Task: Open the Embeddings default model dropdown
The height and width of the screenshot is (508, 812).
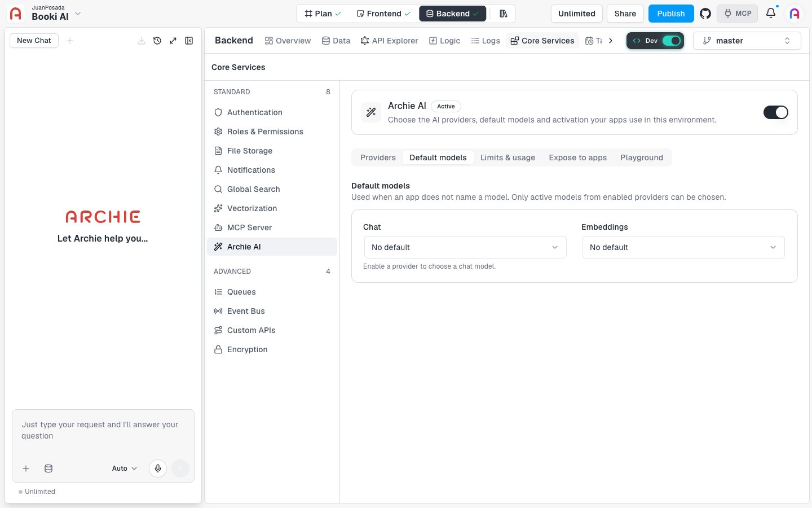Action: pos(683,247)
